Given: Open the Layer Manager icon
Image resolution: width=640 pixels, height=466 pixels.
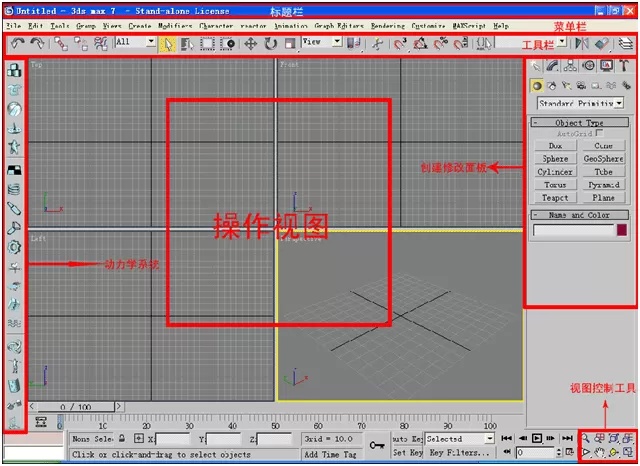Looking at the screenshot, I should [625, 43].
